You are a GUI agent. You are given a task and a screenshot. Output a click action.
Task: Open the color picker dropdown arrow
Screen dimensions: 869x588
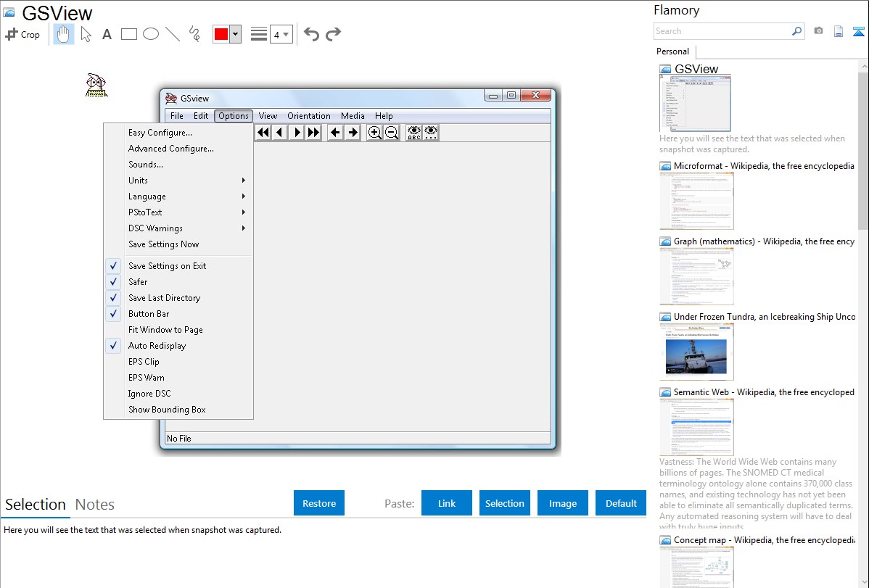point(236,34)
